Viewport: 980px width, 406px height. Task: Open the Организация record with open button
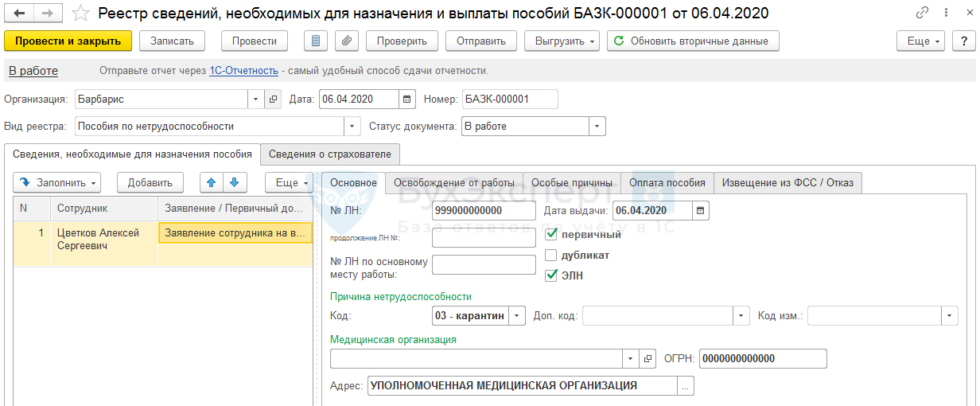point(273,100)
